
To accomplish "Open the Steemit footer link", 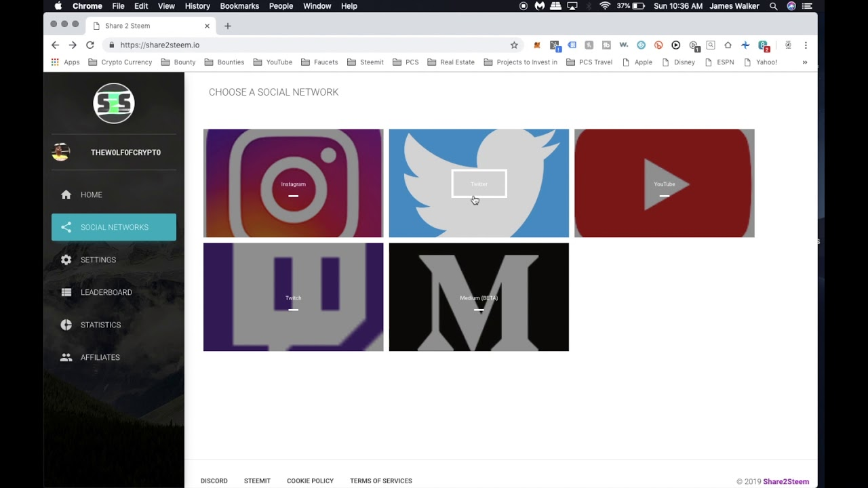I will point(257,481).
